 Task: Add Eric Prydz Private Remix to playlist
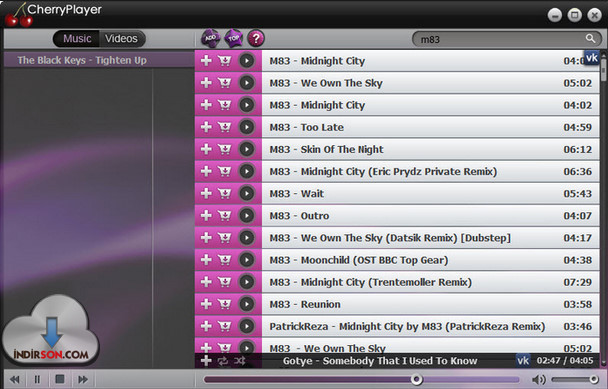(x=206, y=171)
